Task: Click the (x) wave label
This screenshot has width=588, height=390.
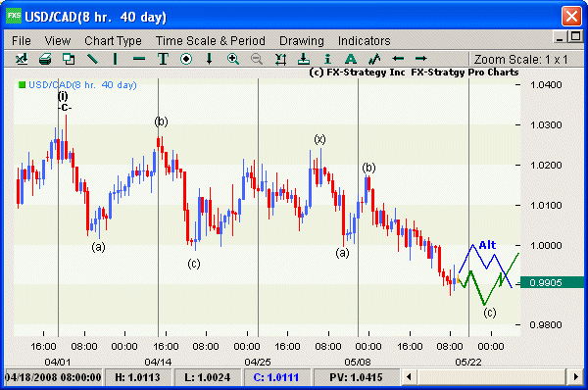Action: 319,139
